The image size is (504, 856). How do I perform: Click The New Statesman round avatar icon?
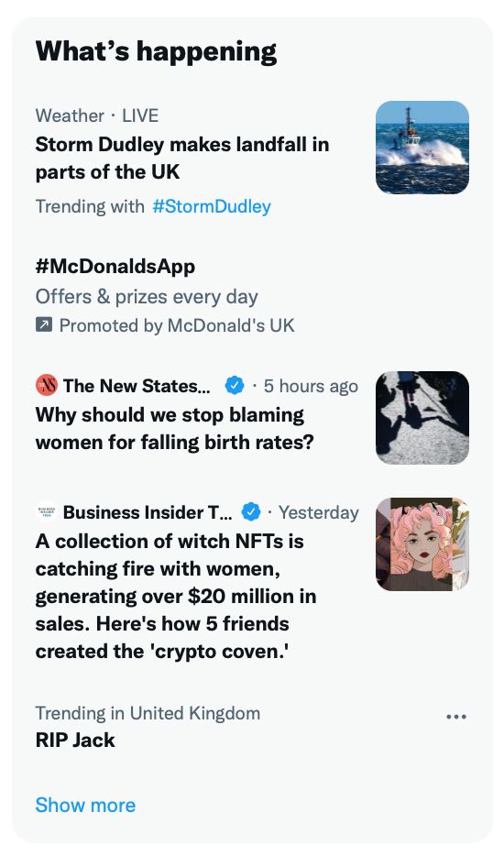pos(47,386)
